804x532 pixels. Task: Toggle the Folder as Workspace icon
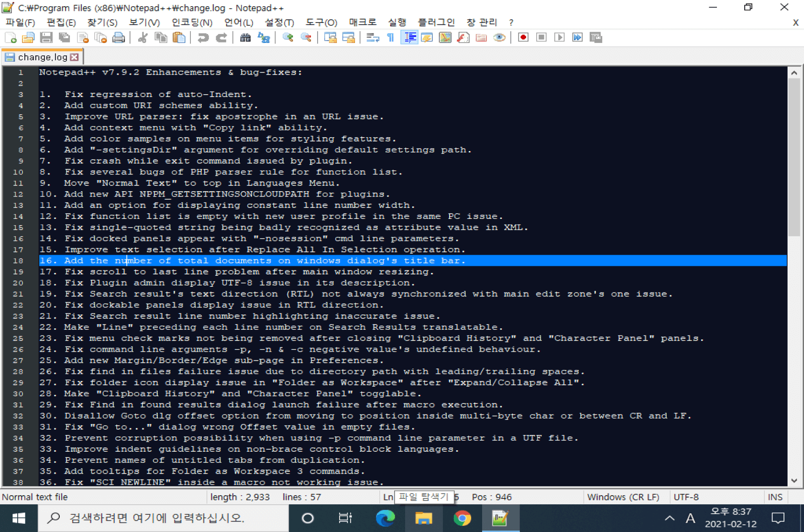pos(482,38)
